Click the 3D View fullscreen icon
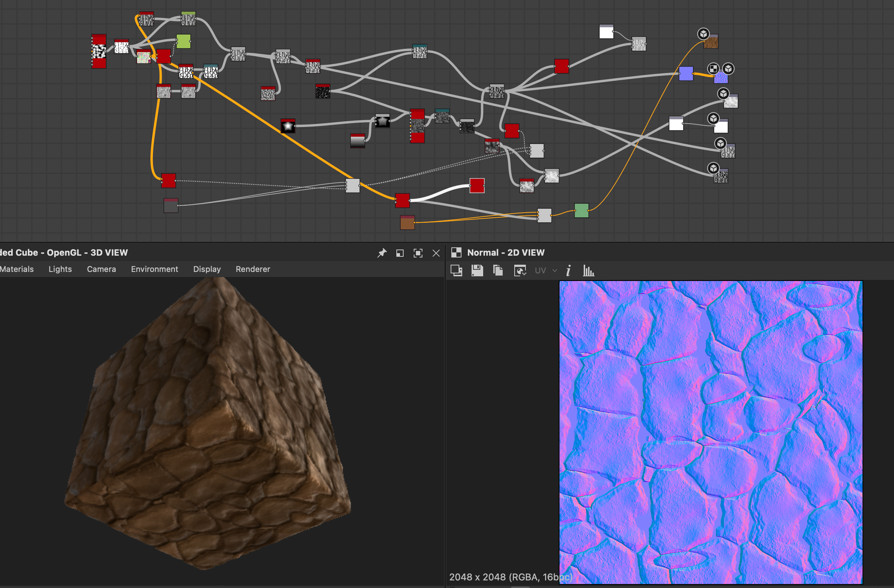This screenshot has height=588, width=894. 418,253
